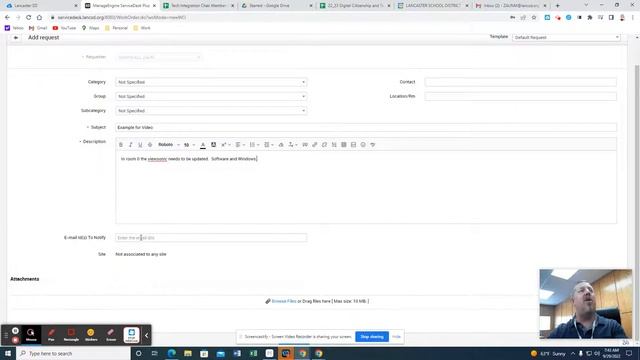Open Excel from the taskbar

point(253,353)
